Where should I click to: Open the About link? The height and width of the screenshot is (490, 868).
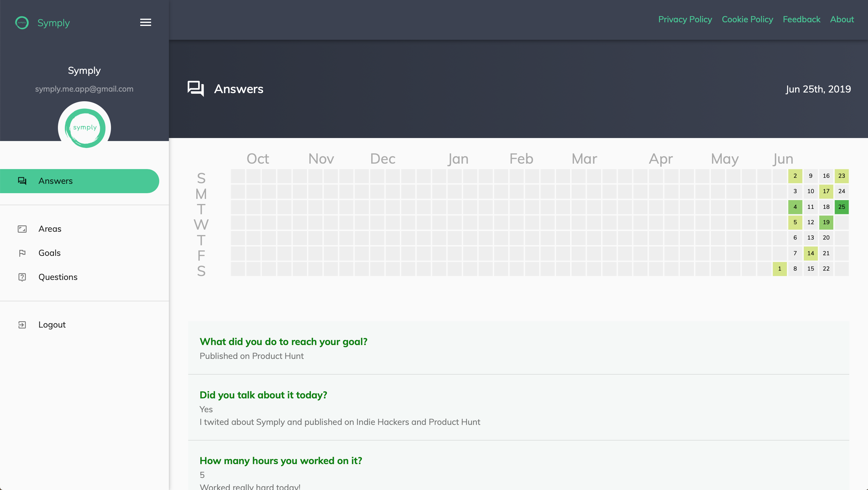842,20
